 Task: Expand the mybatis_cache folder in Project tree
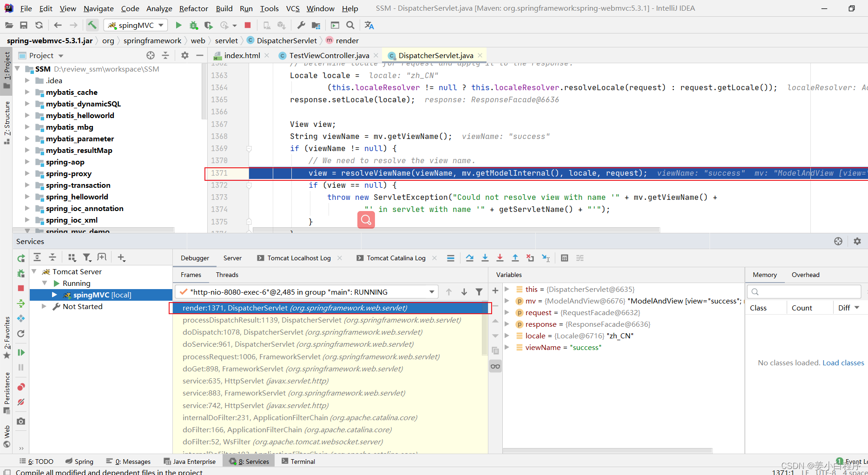pos(27,92)
